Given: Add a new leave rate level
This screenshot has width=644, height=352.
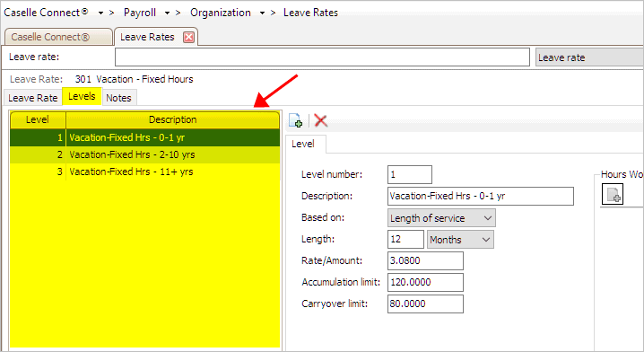Looking at the screenshot, I should [x=295, y=120].
